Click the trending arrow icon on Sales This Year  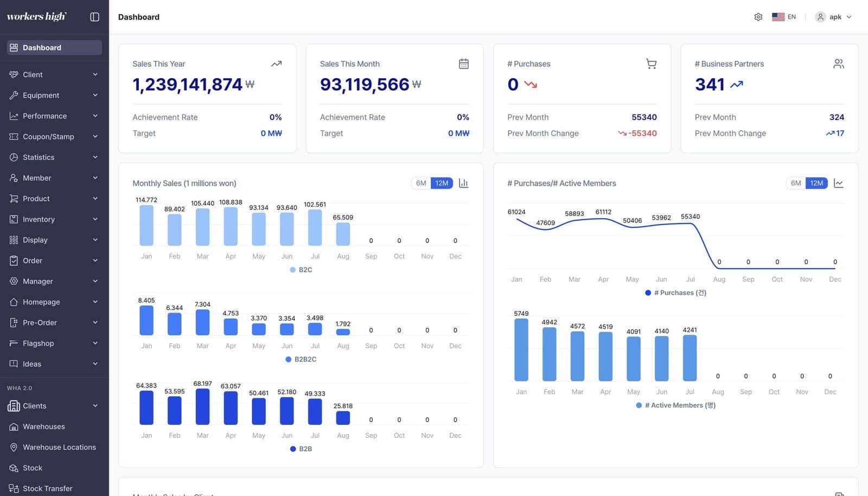[x=276, y=64]
